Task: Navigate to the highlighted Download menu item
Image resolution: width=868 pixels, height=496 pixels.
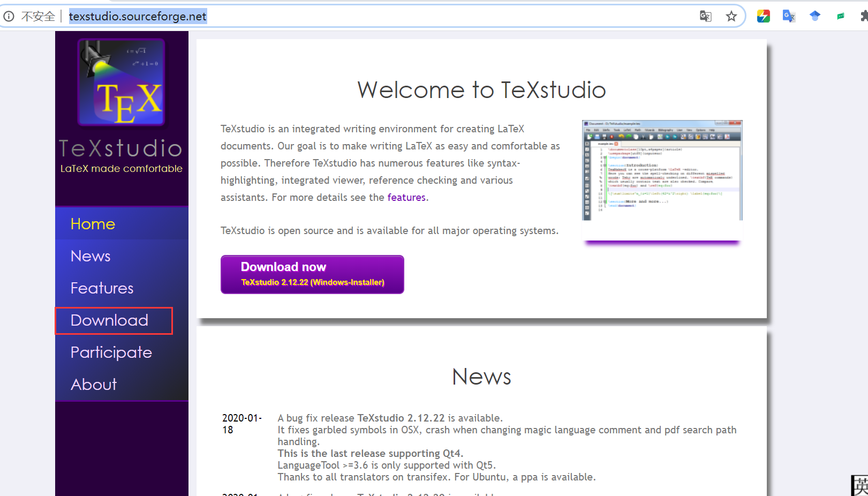Action: pos(109,320)
